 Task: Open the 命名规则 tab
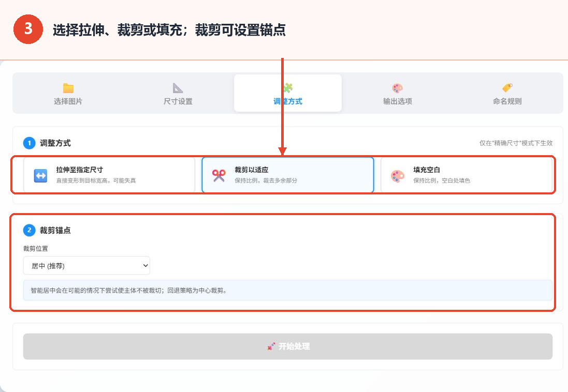(x=507, y=94)
